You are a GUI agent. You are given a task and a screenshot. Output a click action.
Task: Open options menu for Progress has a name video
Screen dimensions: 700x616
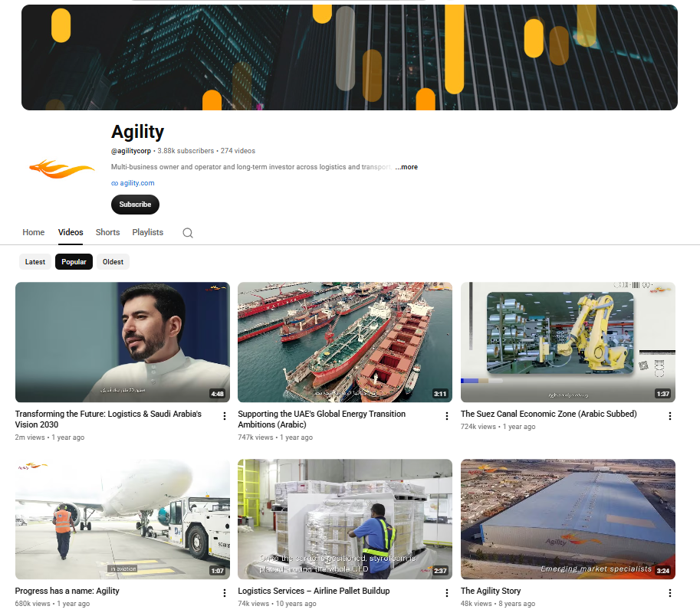click(x=224, y=593)
